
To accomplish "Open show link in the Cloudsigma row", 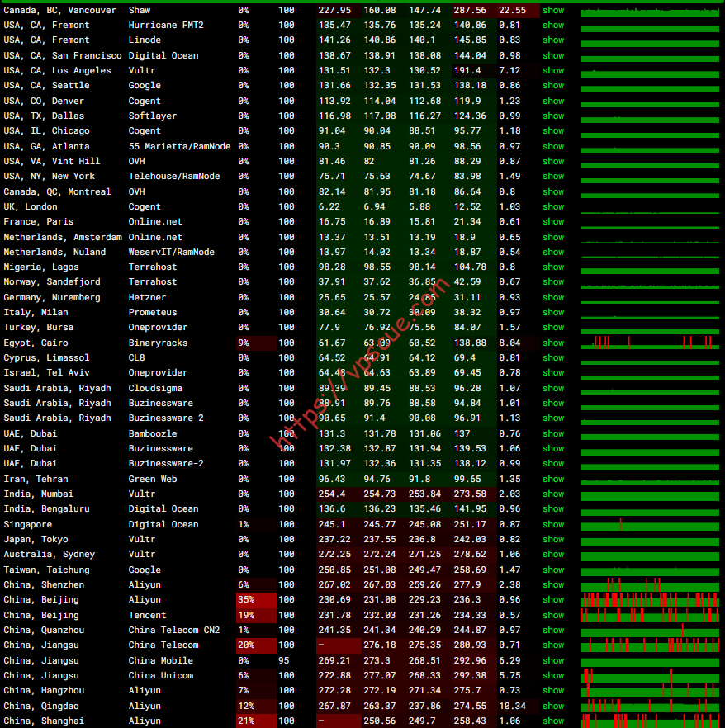I will coord(553,388).
